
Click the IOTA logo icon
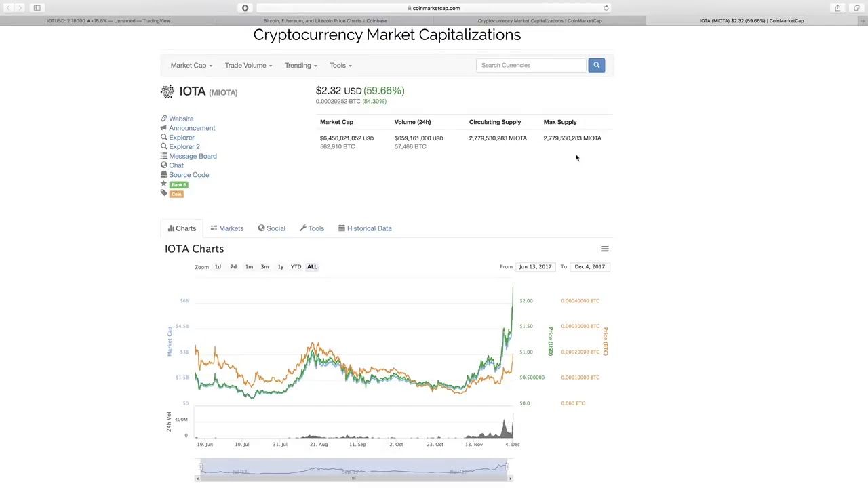point(167,91)
